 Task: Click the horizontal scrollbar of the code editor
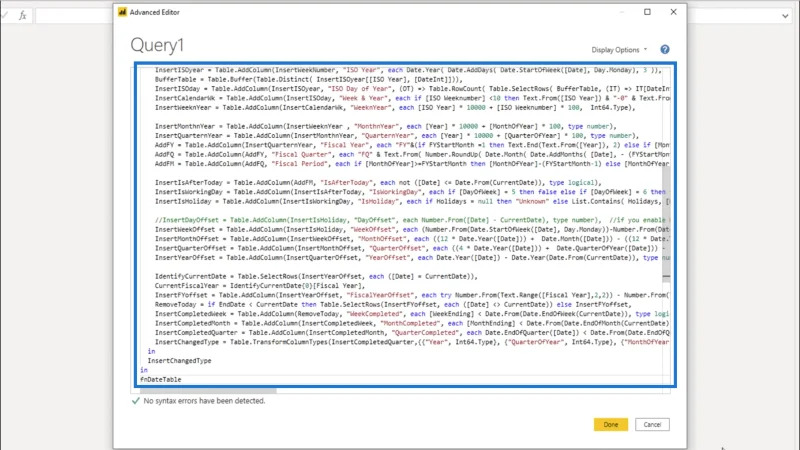[x=208, y=391]
